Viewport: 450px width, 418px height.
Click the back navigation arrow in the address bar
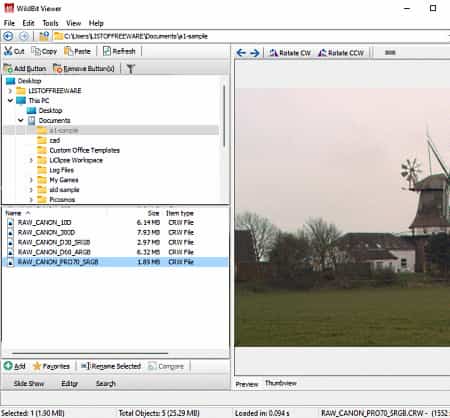coord(8,36)
